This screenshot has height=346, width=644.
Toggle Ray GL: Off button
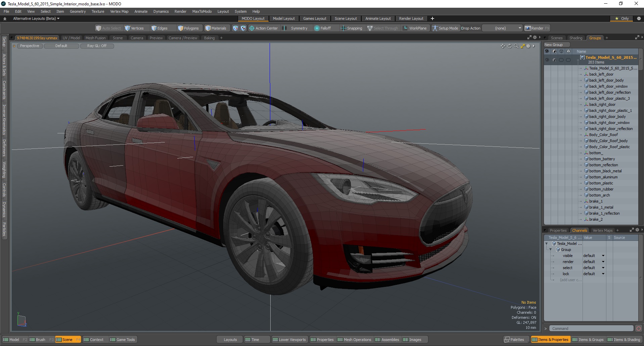pyautogui.click(x=97, y=46)
